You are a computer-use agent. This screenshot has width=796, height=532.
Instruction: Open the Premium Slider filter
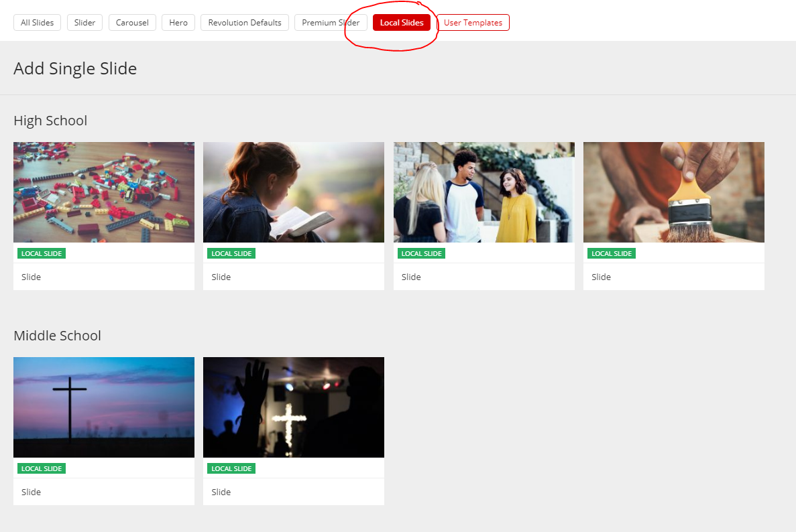point(331,23)
